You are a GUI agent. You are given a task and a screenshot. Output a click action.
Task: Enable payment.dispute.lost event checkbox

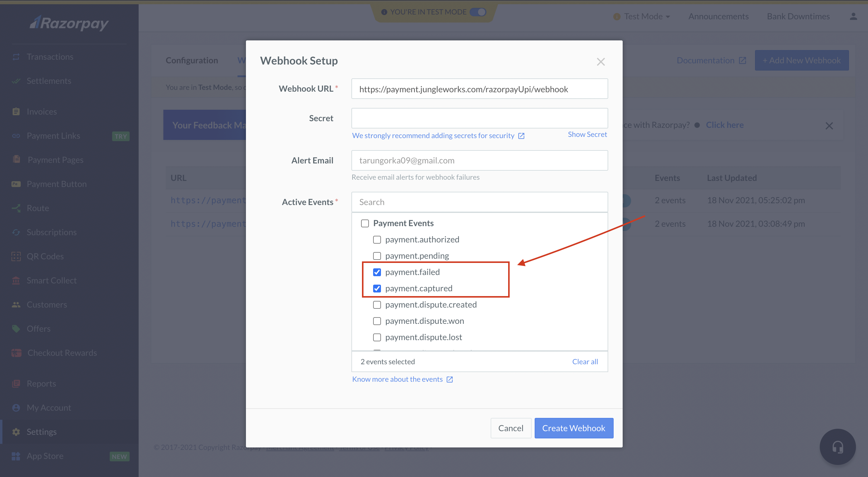377,337
